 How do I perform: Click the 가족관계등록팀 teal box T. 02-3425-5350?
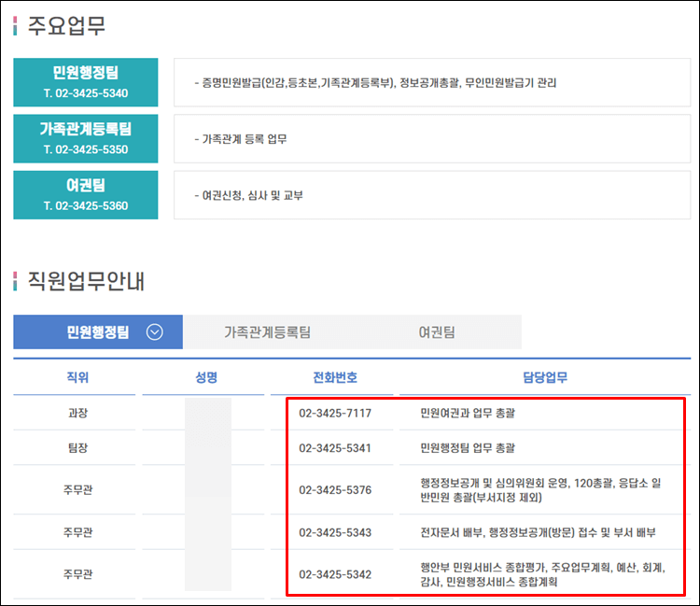pyautogui.click(x=86, y=138)
